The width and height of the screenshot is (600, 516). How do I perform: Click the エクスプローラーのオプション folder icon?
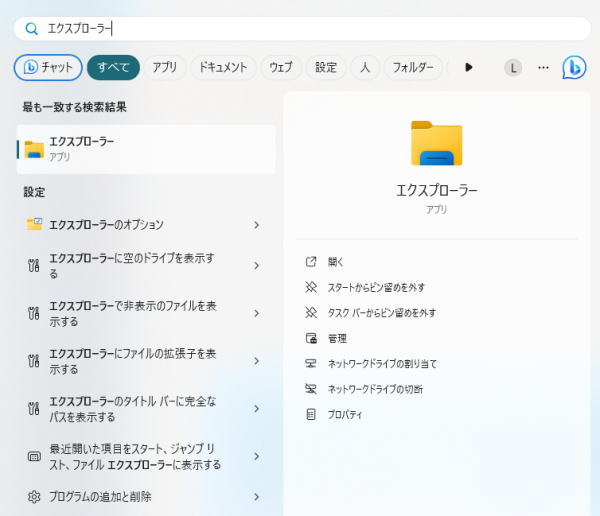point(34,224)
